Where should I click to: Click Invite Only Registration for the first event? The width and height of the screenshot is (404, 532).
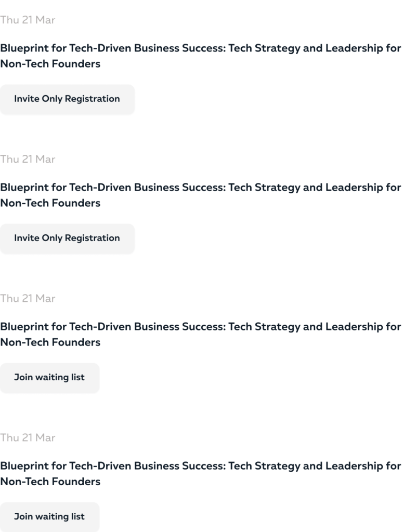(x=67, y=99)
